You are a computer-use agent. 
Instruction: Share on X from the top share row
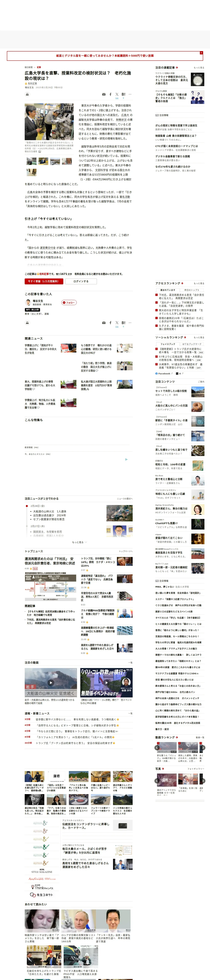[x=117, y=94]
